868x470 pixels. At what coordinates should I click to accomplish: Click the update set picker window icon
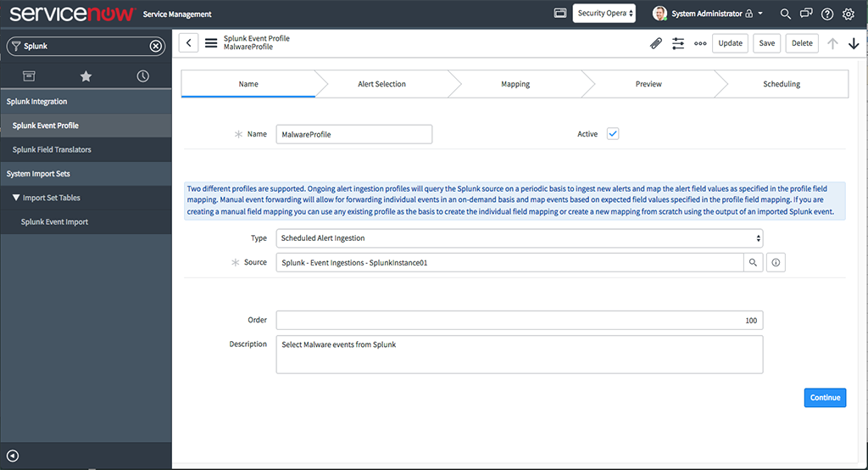(x=560, y=13)
